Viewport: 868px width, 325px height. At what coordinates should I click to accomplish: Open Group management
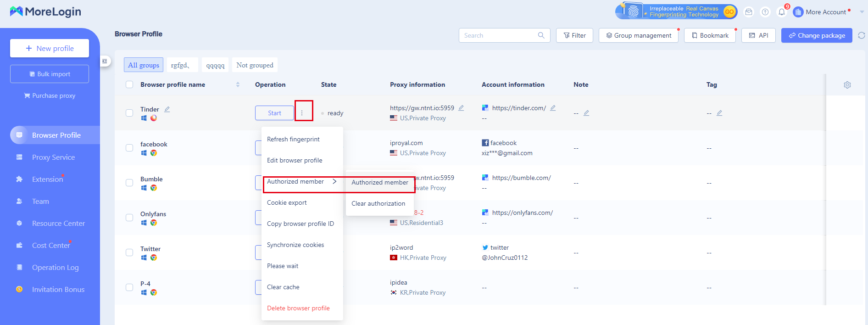[639, 35]
